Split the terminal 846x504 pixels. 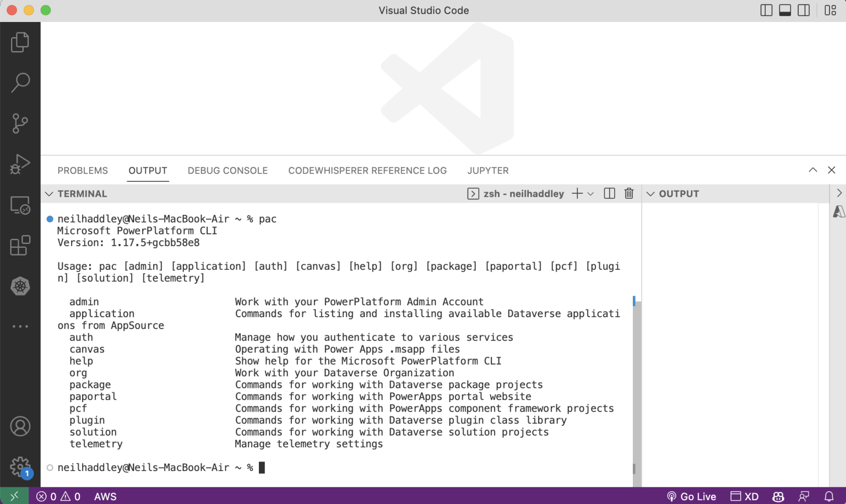coord(609,193)
